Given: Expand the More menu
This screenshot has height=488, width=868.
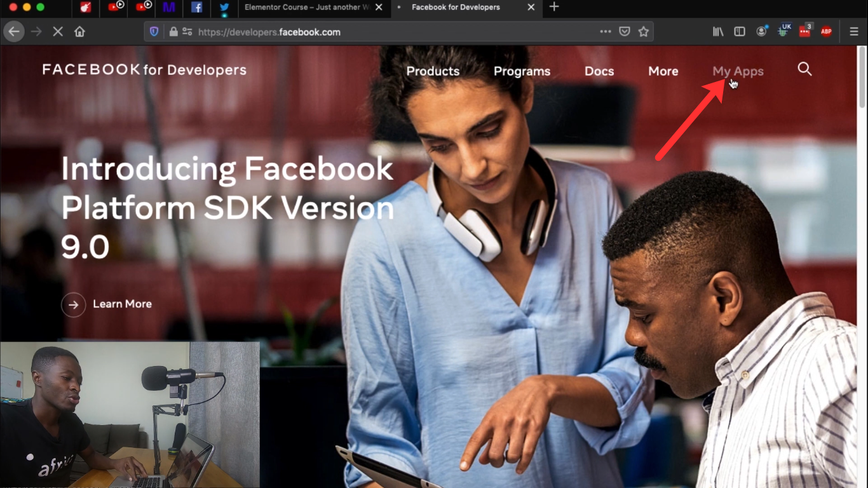Looking at the screenshot, I should coord(663,71).
